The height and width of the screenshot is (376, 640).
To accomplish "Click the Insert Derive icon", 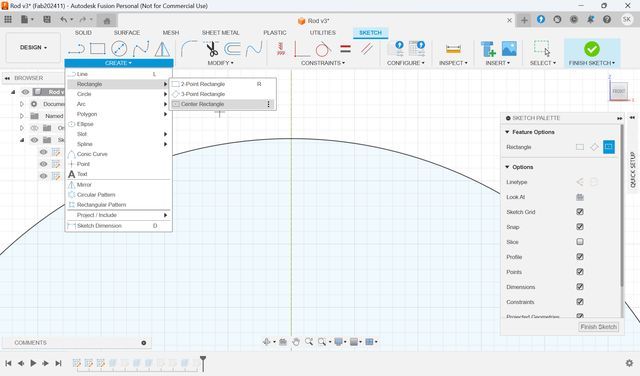I will [488, 49].
